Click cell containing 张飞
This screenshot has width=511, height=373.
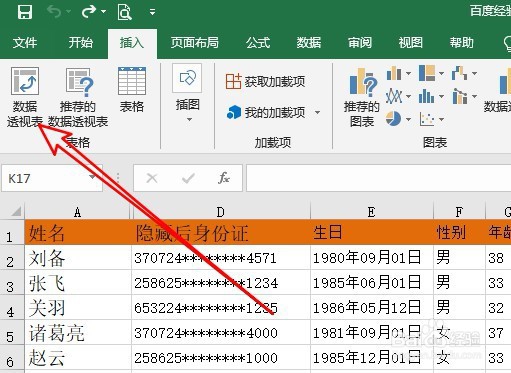click(x=78, y=283)
